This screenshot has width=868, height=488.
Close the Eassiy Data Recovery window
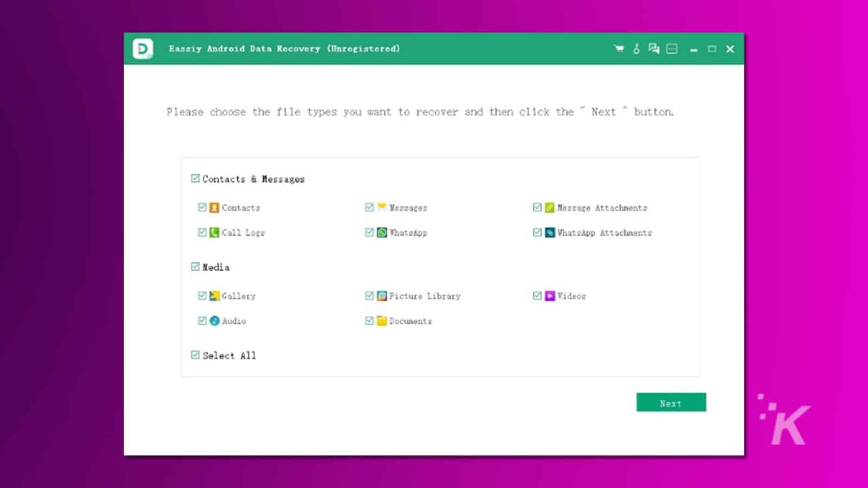point(730,49)
